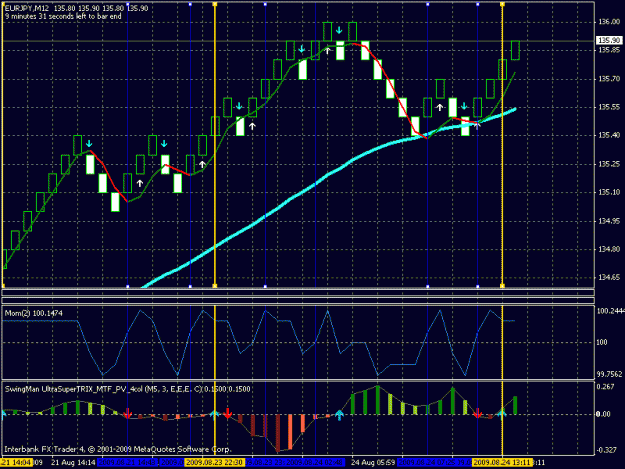Click the 0.00 TRIX scale value
The height and width of the screenshot is (469, 625).
coord(603,414)
